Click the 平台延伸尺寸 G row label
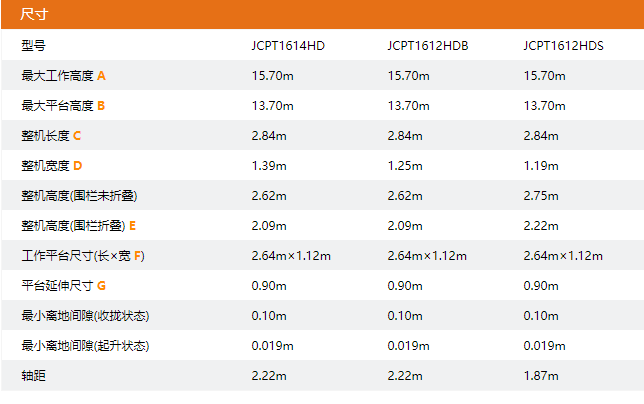The width and height of the screenshot is (644, 404). click(x=63, y=286)
